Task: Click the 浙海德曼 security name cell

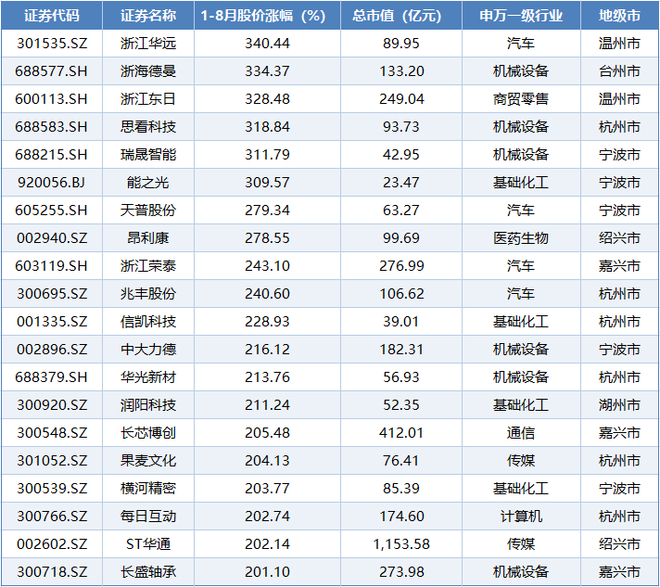Action: coord(148,72)
